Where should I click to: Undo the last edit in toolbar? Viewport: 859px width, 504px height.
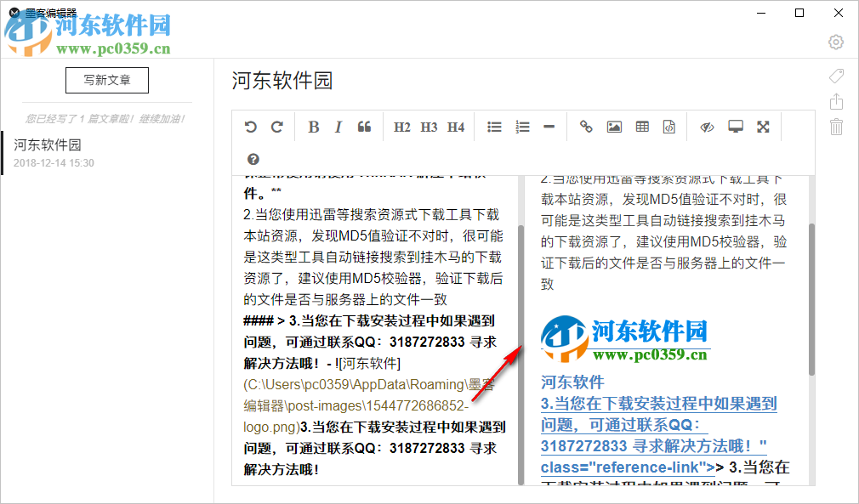point(251,127)
